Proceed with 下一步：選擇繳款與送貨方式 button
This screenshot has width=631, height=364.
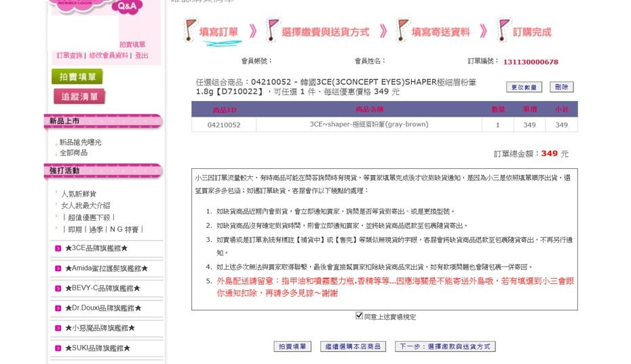444,346
